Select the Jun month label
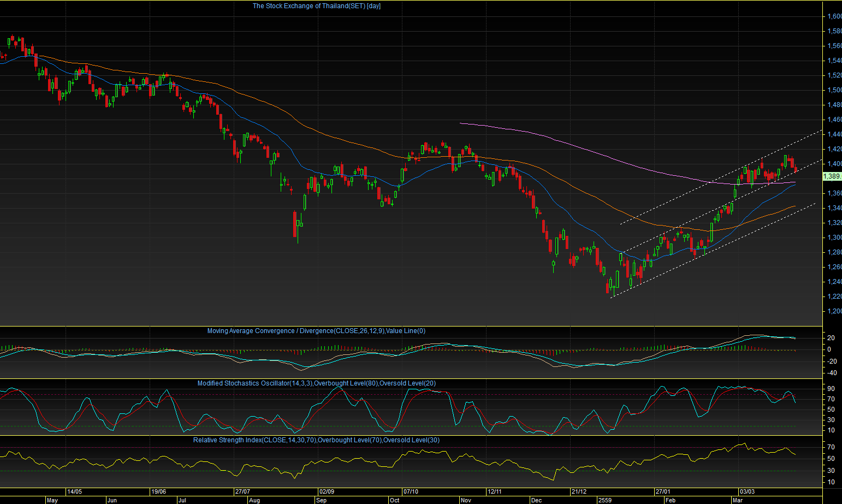 [112, 500]
